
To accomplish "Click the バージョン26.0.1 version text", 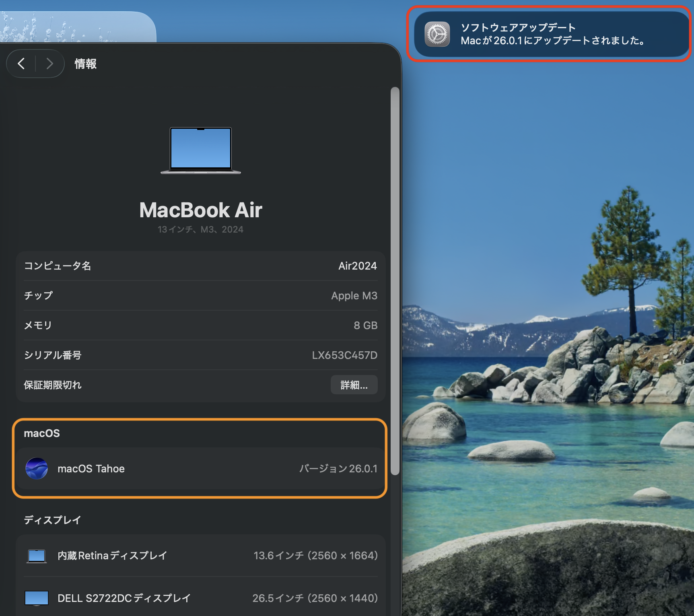I will click(338, 469).
